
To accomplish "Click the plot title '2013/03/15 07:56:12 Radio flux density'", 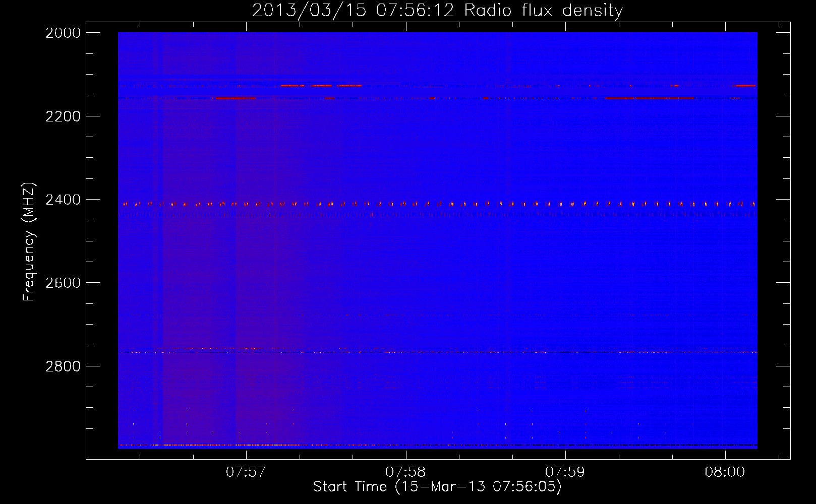I will coord(437,11).
